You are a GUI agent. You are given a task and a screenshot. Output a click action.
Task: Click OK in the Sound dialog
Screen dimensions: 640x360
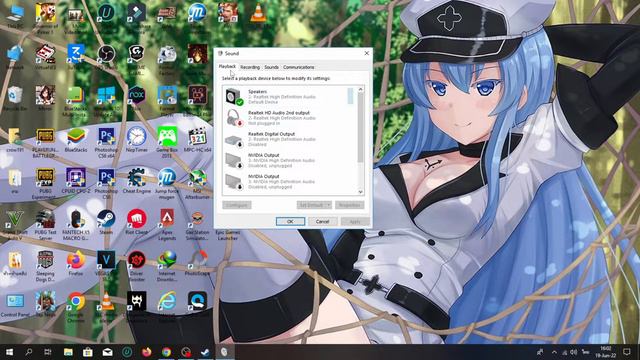[290, 221]
